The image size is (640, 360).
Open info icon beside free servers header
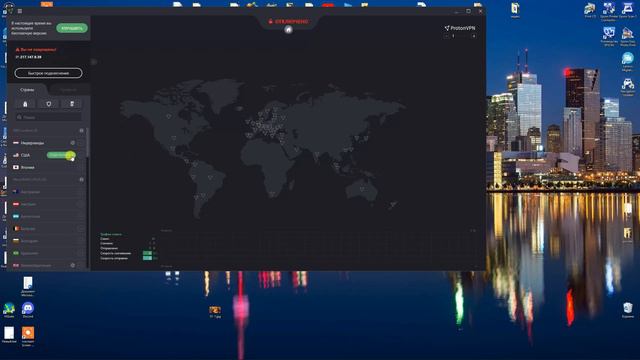(x=82, y=131)
